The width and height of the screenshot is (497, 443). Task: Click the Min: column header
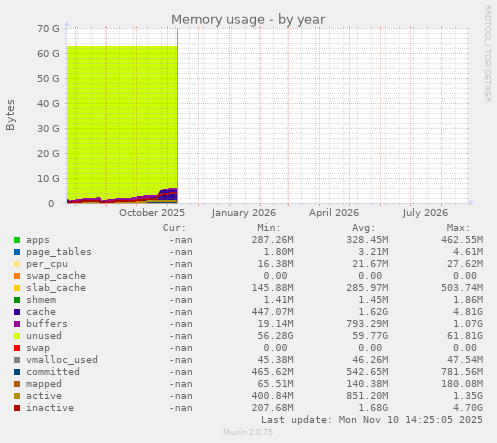coord(269,228)
